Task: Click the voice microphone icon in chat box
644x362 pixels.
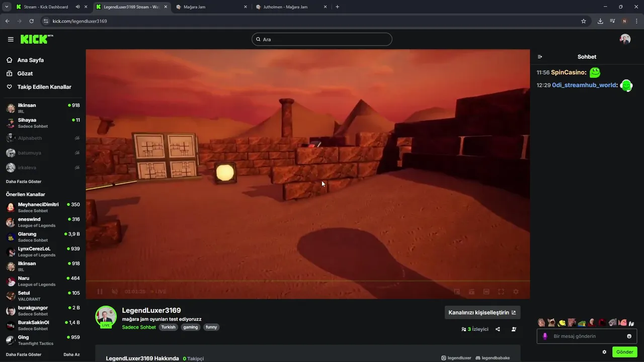Action: click(x=544, y=336)
